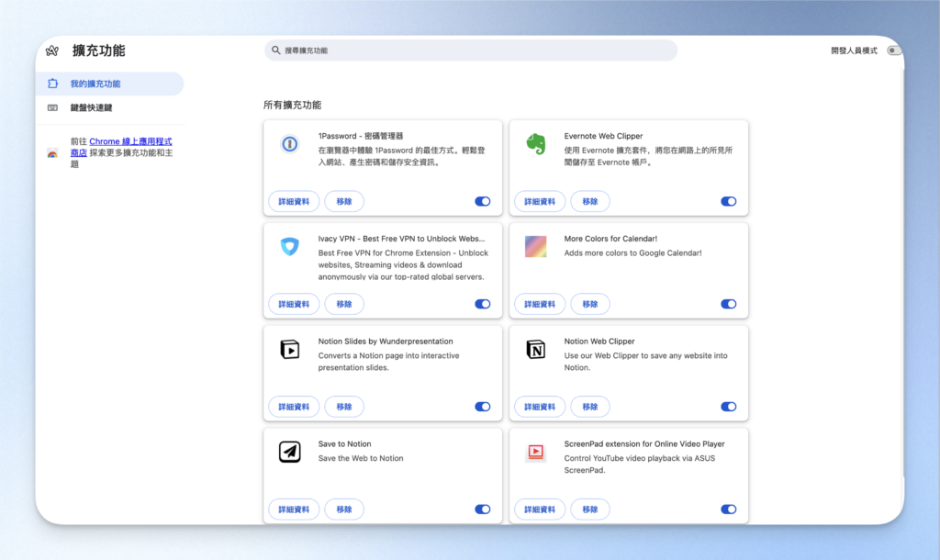The width and height of the screenshot is (940, 560).
Task: Click the Evernote Web Clipper title text
Action: point(603,136)
